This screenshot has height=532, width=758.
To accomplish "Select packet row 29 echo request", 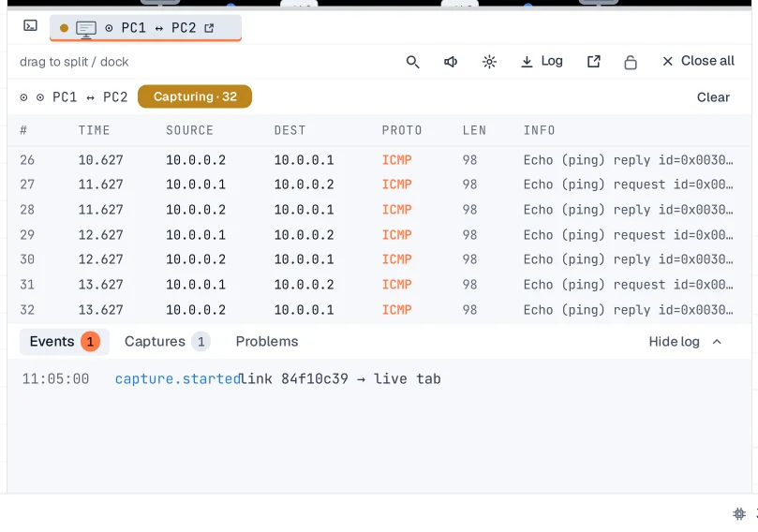I will pyautogui.click(x=379, y=235).
